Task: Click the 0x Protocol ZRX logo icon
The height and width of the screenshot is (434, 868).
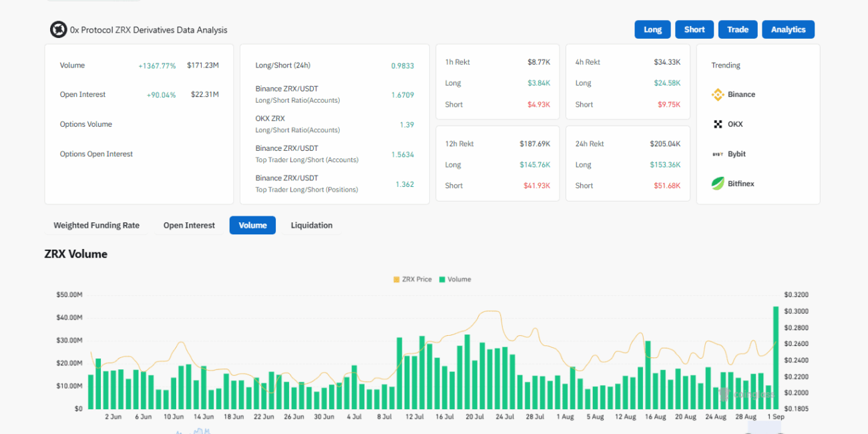Action: point(59,29)
